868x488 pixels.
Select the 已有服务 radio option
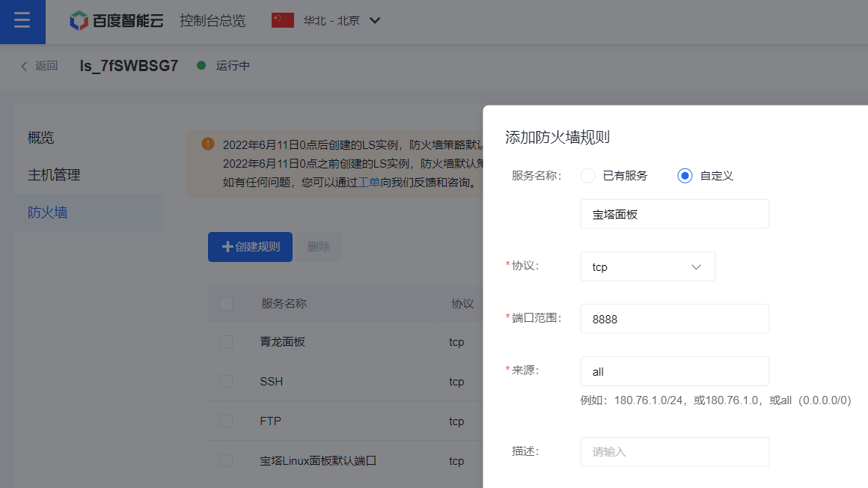pyautogui.click(x=588, y=176)
